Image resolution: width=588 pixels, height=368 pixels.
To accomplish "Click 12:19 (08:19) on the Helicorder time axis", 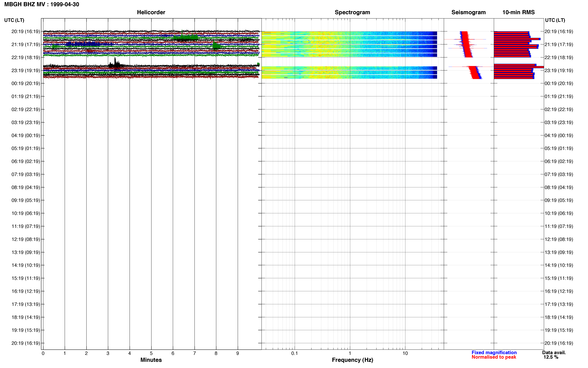I will [x=26, y=239].
